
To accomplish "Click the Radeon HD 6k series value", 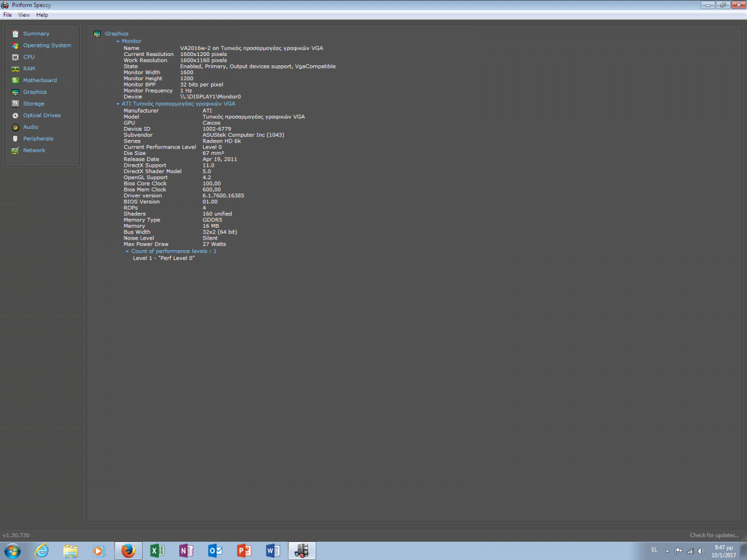I will (222, 141).
